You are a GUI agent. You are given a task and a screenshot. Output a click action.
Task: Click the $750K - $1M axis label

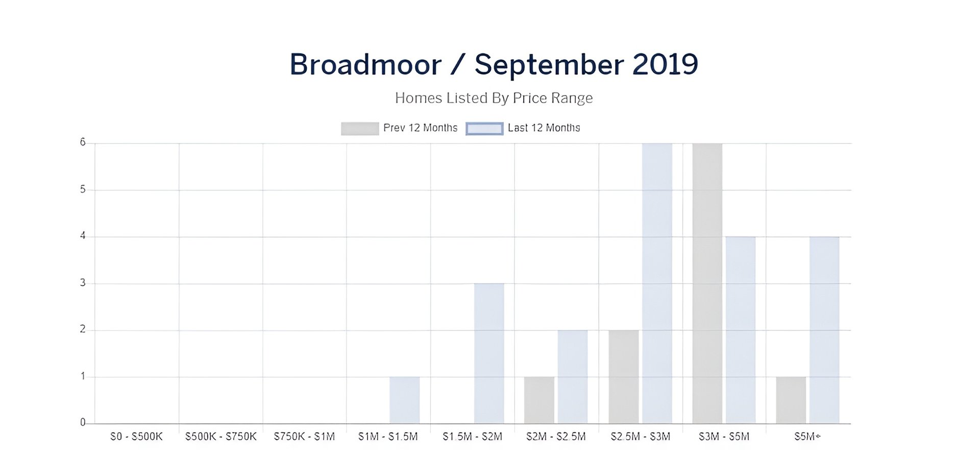304,437
